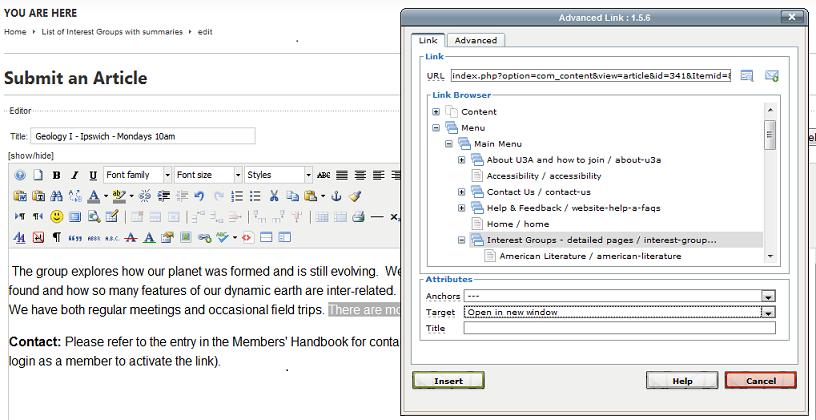Click the file browser icon beside URL
This screenshot has height=420, width=816.
tap(747, 76)
